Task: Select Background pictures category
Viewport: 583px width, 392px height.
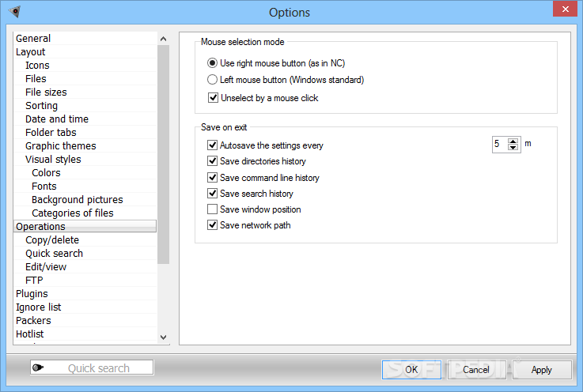Action: pos(85,199)
